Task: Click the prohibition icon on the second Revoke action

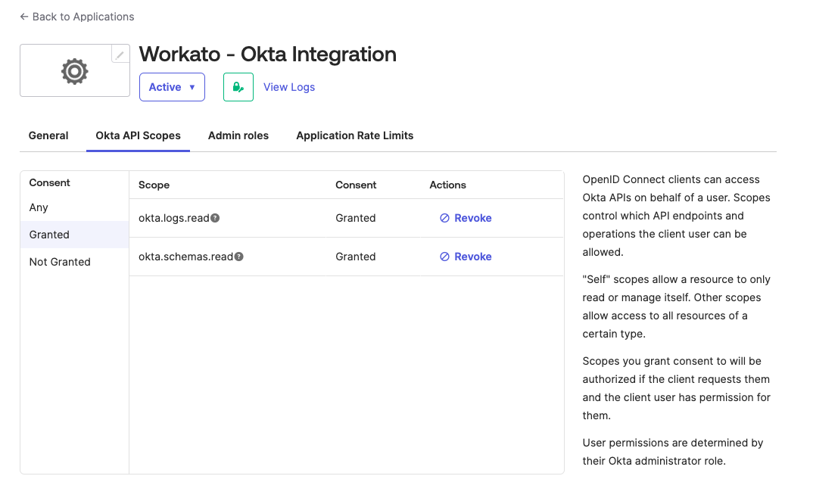Action: click(x=444, y=257)
